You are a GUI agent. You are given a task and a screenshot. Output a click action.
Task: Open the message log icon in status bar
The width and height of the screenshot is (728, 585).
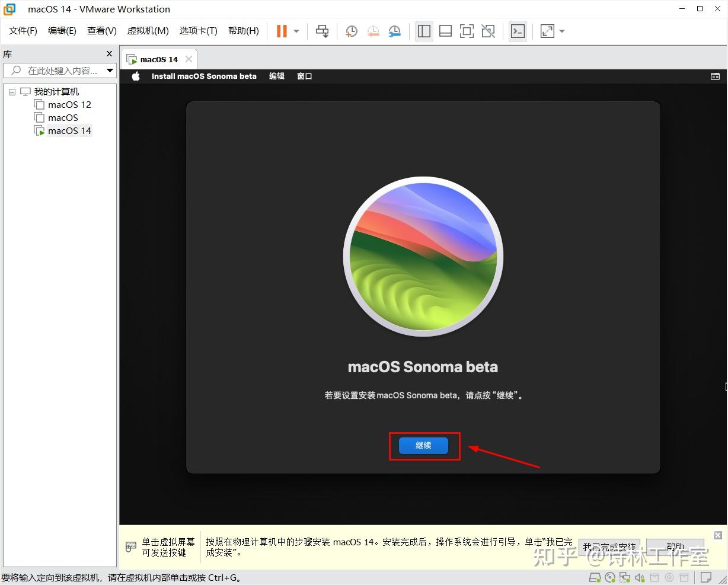click(x=706, y=577)
